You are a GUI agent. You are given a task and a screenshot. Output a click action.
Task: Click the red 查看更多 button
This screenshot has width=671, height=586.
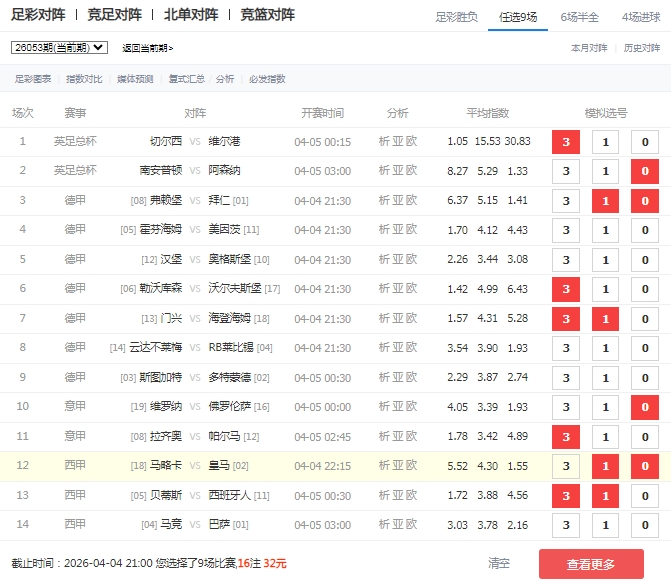click(591, 564)
